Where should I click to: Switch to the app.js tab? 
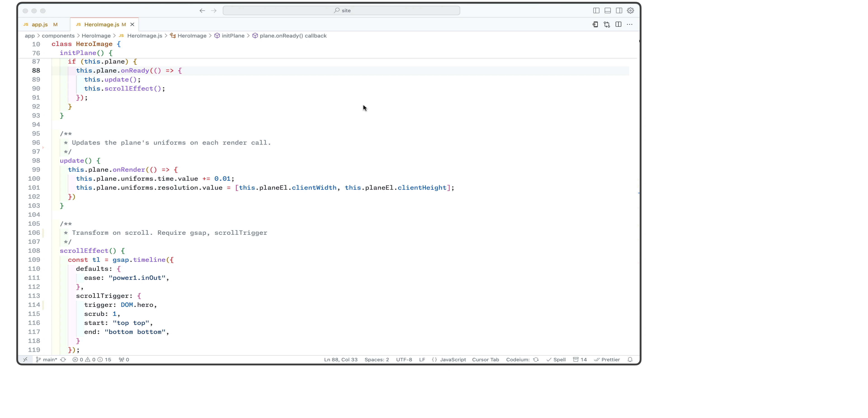coord(40,24)
